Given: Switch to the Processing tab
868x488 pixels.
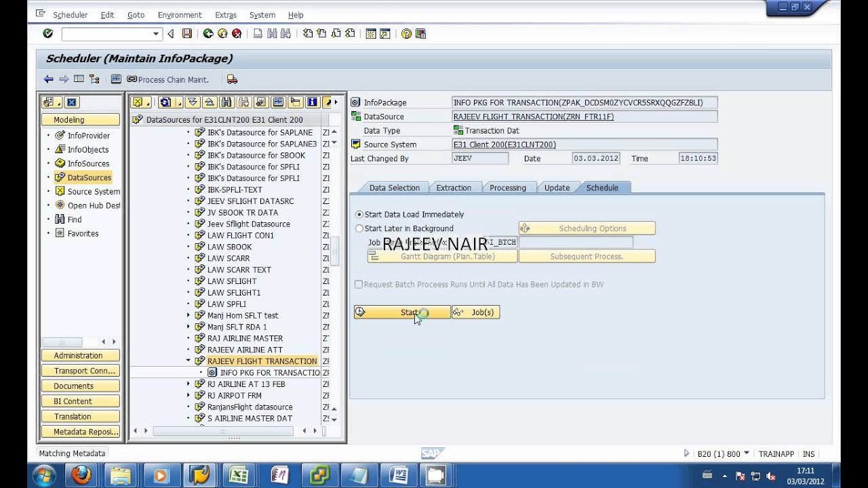Looking at the screenshot, I should (x=508, y=188).
